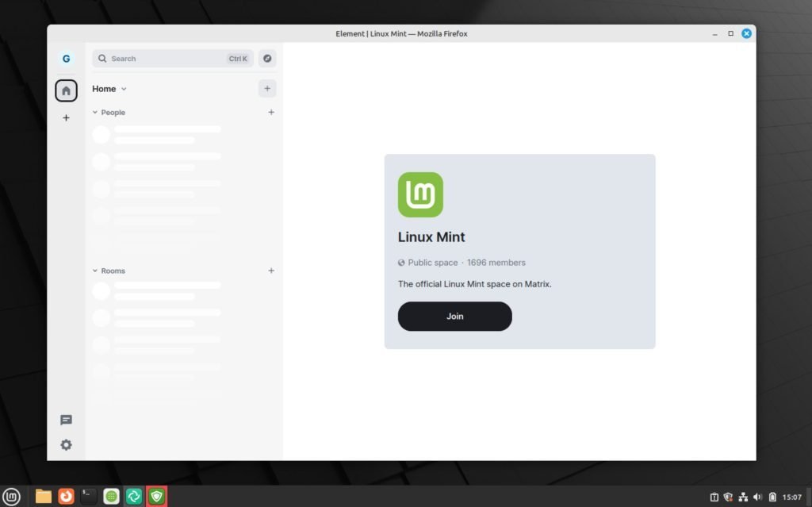This screenshot has width=812, height=507.
Task: Open the teal circular arrows taskbar app
Action: [134, 497]
